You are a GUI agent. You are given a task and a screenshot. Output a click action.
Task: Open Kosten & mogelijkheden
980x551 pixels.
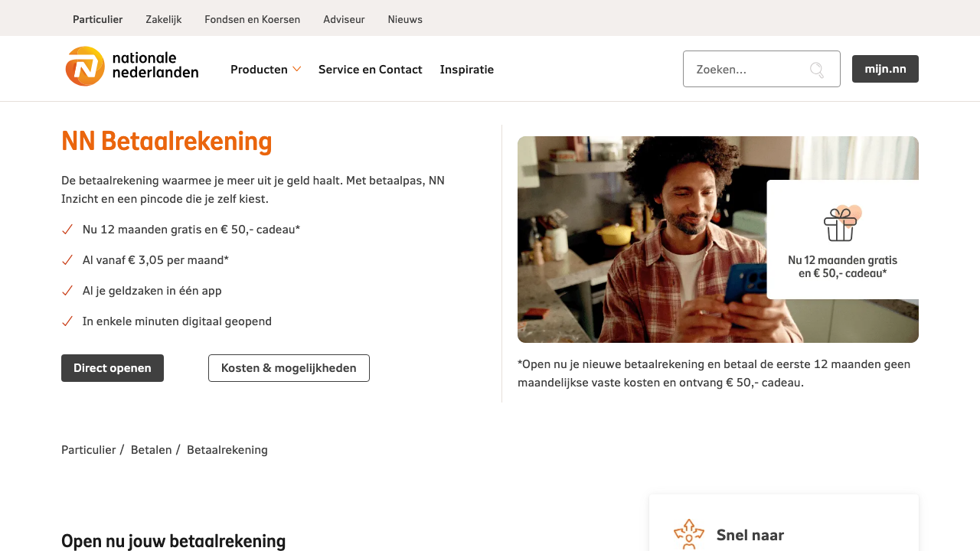coord(289,368)
